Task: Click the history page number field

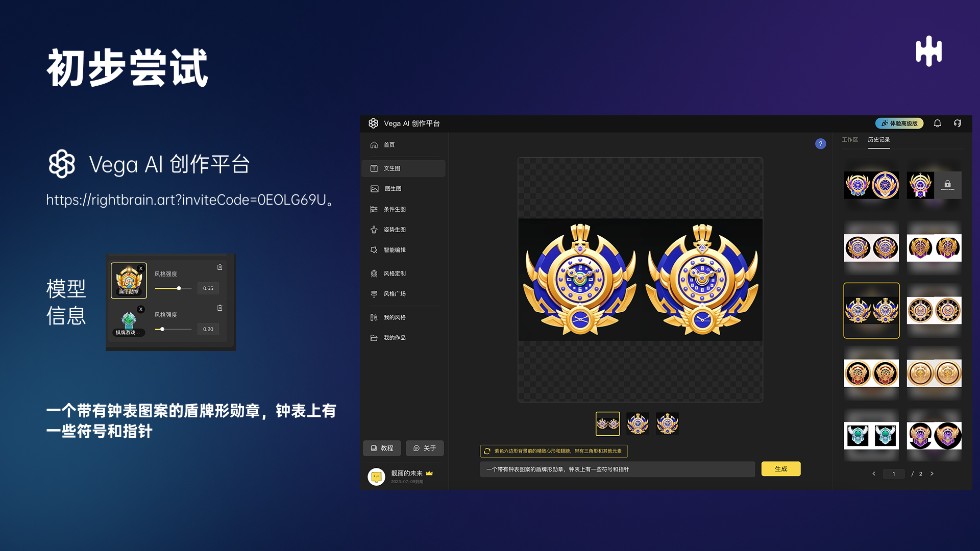Action: [894, 474]
